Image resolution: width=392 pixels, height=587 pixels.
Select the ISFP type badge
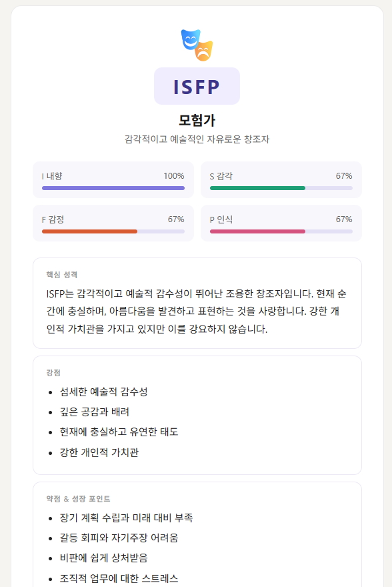click(197, 86)
